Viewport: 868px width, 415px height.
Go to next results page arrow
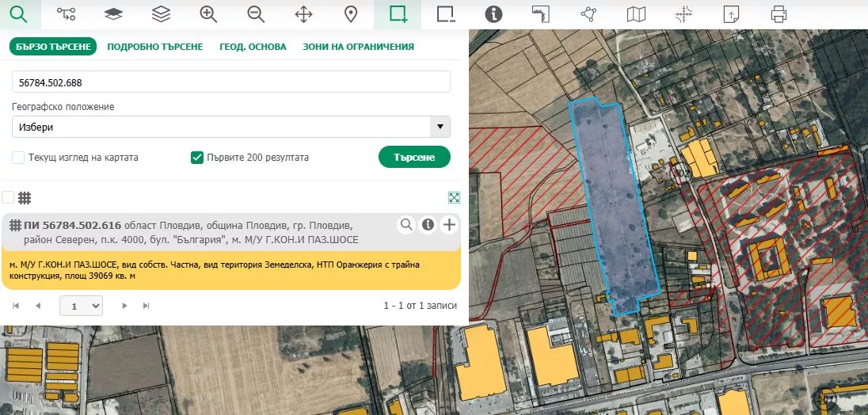(124, 306)
